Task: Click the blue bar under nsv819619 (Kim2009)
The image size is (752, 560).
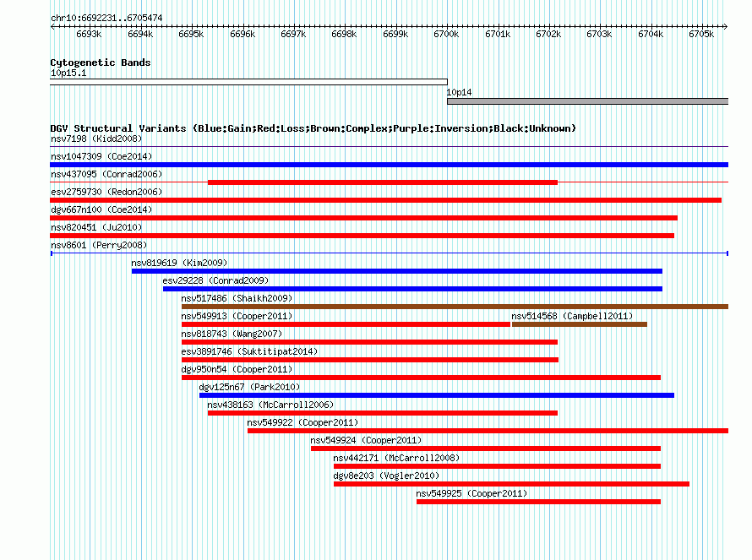Action: coord(397,271)
